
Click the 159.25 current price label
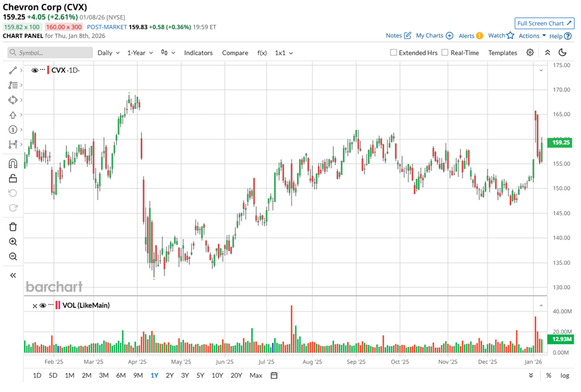click(561, 143)
